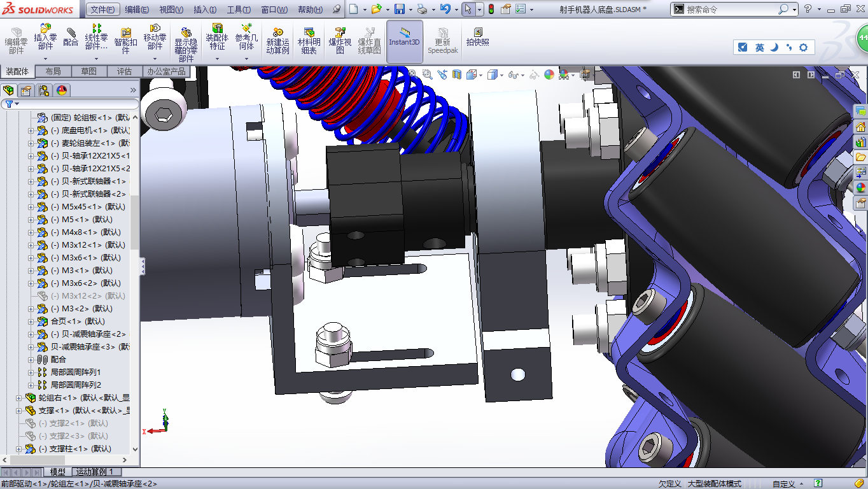Click the 爆炸视图 (Exploded View) tool
Image resolution: width=868 pixels, height=489 pixels.
pos(340,41)
